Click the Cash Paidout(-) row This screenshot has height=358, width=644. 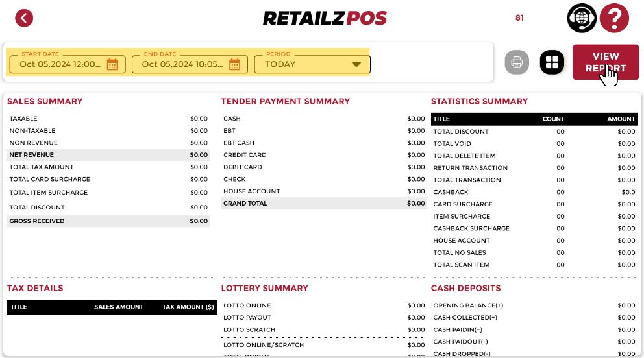pyautogui.click(x=534, y=342)
